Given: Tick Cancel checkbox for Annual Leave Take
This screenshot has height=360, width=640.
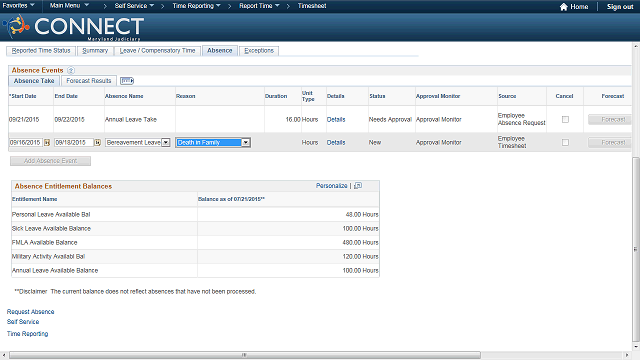Looking at the screenshot, I should click(x=565, y=120).
